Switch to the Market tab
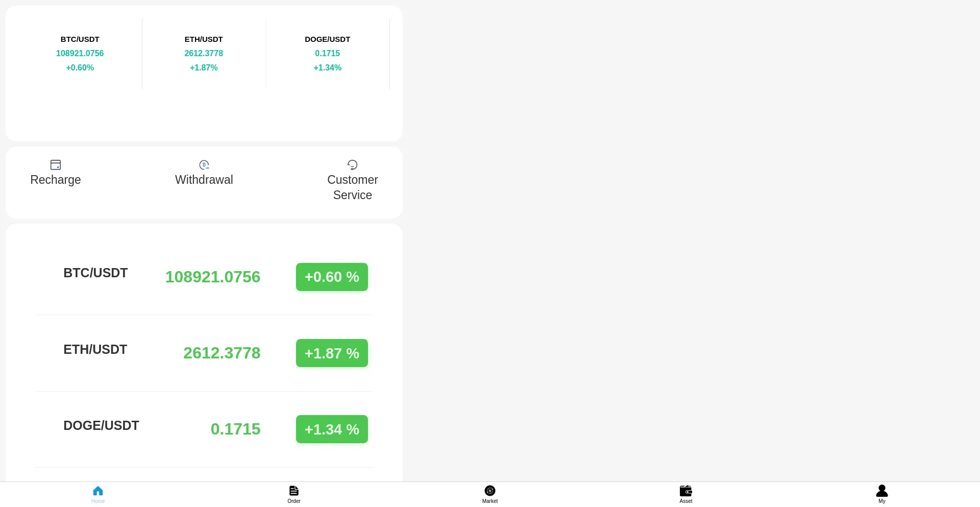Image resolution: width=980 pixels, height=507 pixels. coord(489,501)
